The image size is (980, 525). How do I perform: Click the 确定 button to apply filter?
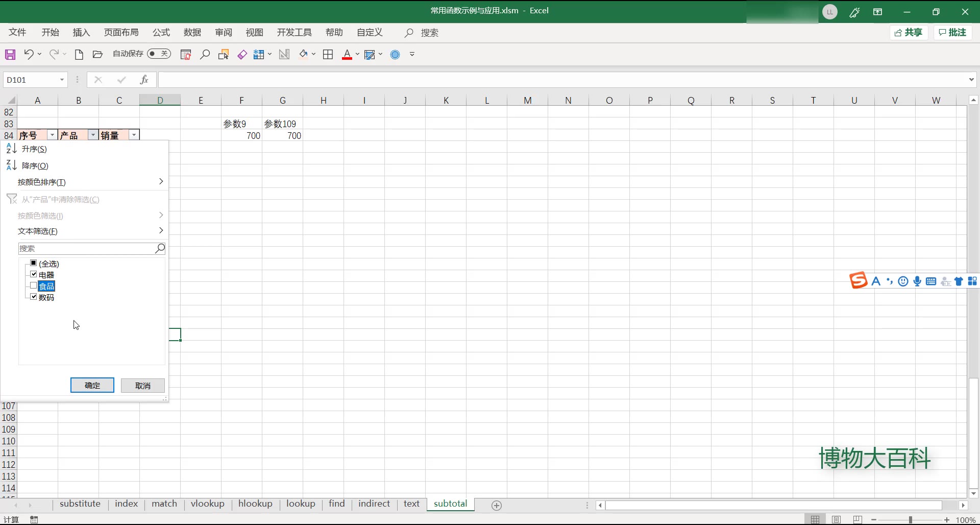coord(92,385)
